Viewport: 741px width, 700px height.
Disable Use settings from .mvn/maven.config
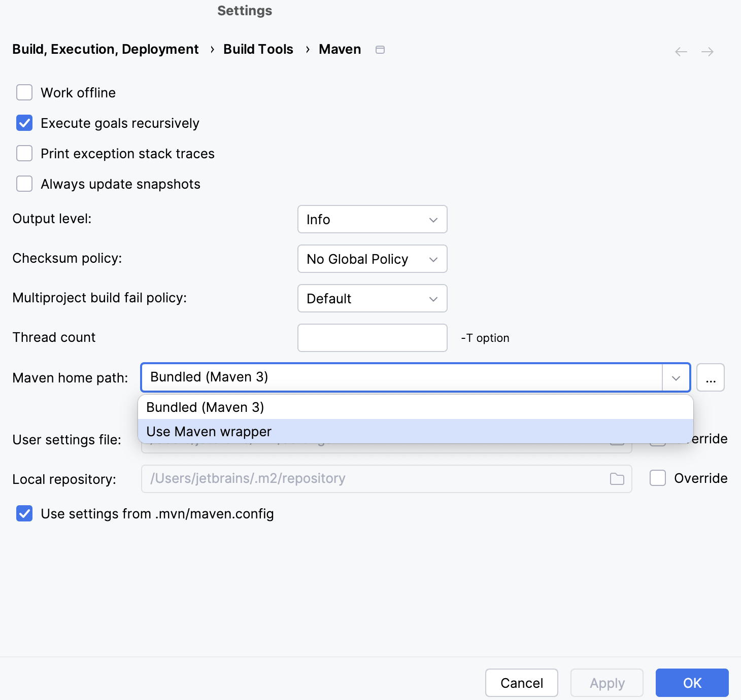(x=24, y=514)
